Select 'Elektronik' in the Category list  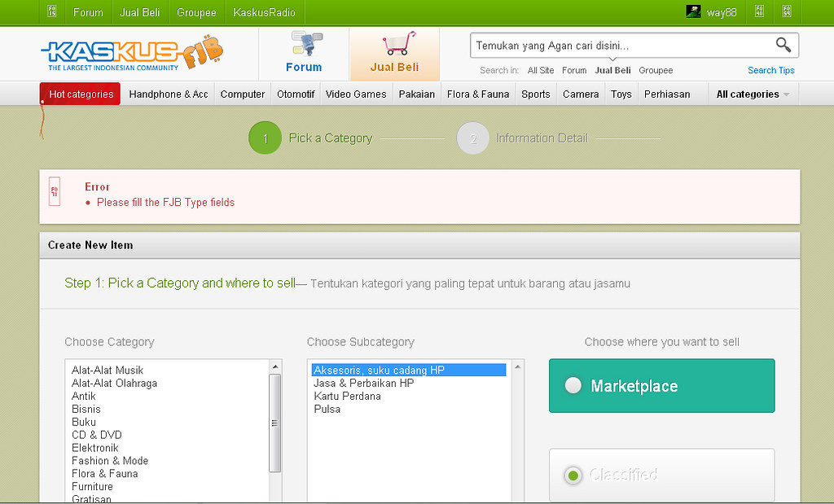(x=95, y=448)
